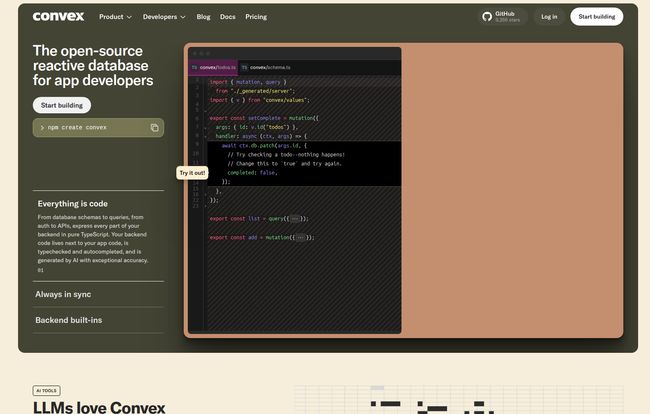Expand the collapsed query code ellipsis
Screen dimensions: 650x414
click(294, 218)
